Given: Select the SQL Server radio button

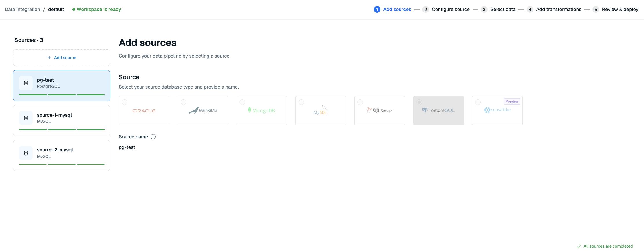Looking at the screenshot, I should click(x=360, y=102).
